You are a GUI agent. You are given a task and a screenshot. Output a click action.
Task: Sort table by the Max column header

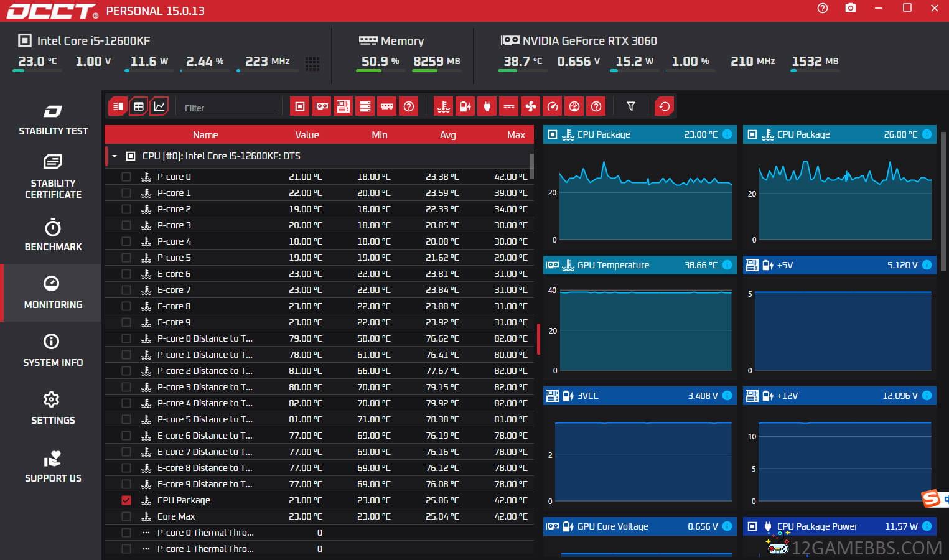coord(516,134)
